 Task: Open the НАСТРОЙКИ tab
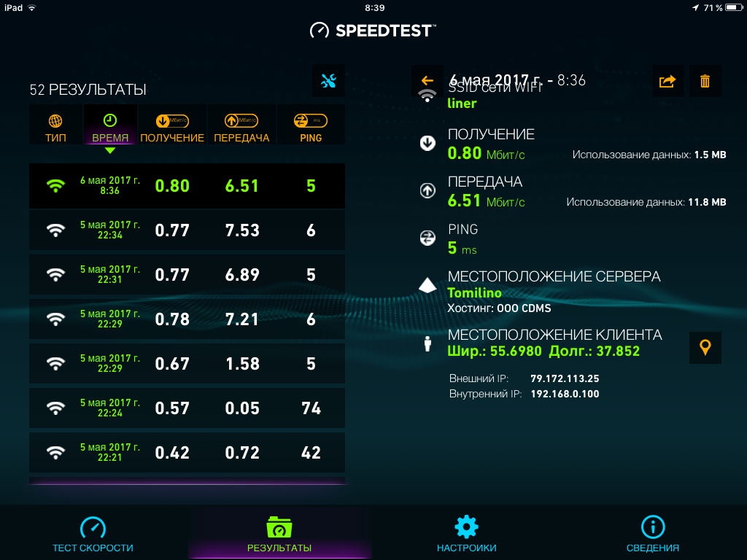click(x=466, y=534)
